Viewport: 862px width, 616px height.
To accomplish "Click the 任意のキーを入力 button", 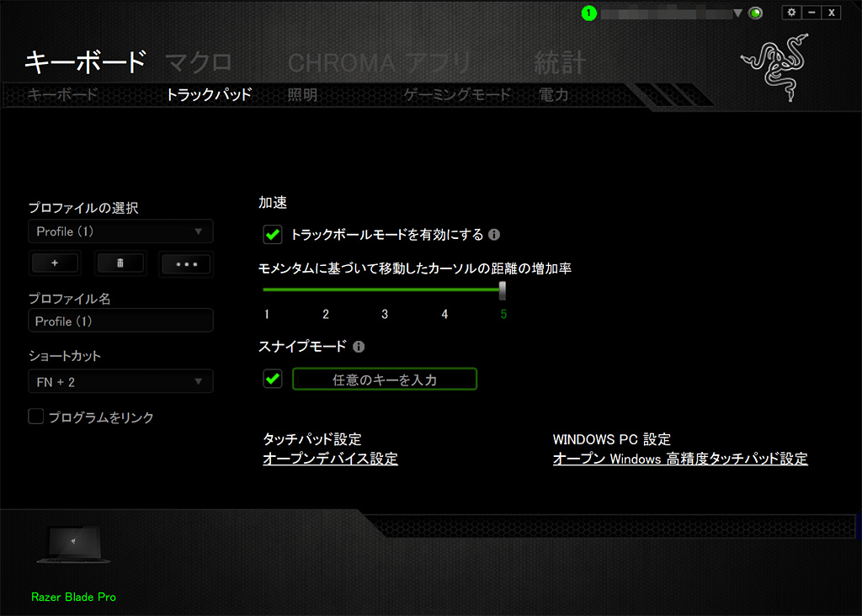I will [385, 380].
